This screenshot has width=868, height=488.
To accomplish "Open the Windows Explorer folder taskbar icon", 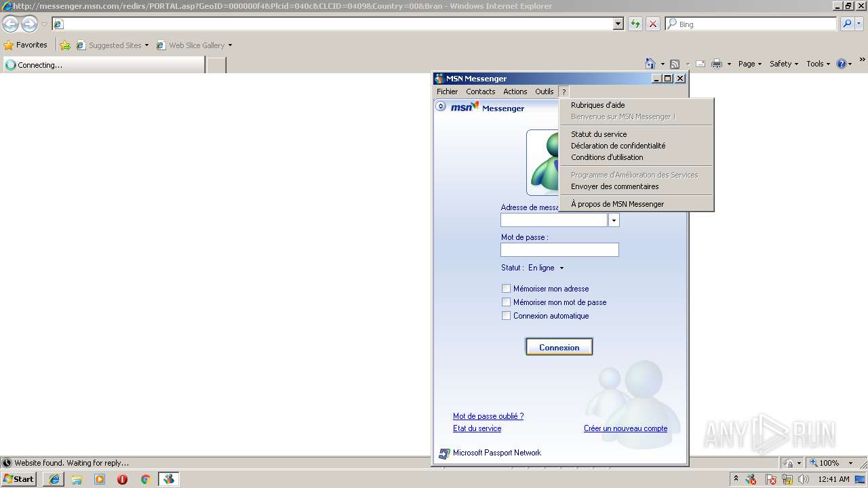I will (x=77, y=479).
